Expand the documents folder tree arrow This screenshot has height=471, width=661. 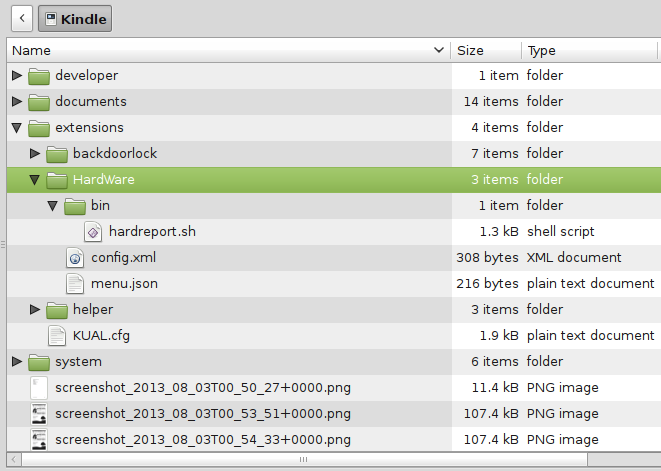[x=16, y=101]
